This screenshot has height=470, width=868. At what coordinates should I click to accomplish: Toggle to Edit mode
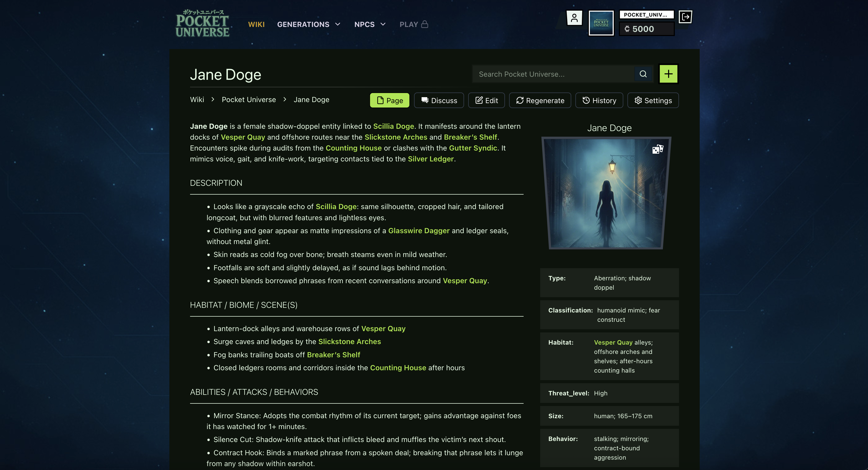(x=486, y=100)
